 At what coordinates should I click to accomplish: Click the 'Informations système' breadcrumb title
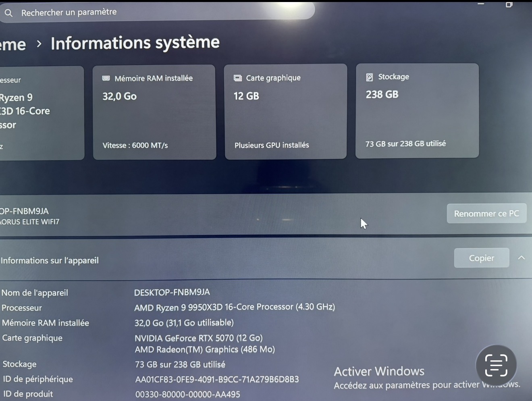[135, 43]
